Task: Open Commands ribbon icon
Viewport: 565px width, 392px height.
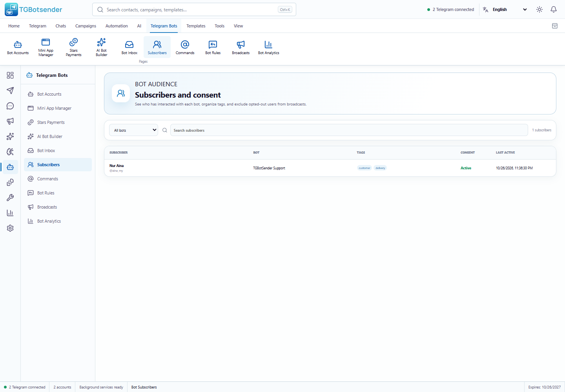Action: 185,47
